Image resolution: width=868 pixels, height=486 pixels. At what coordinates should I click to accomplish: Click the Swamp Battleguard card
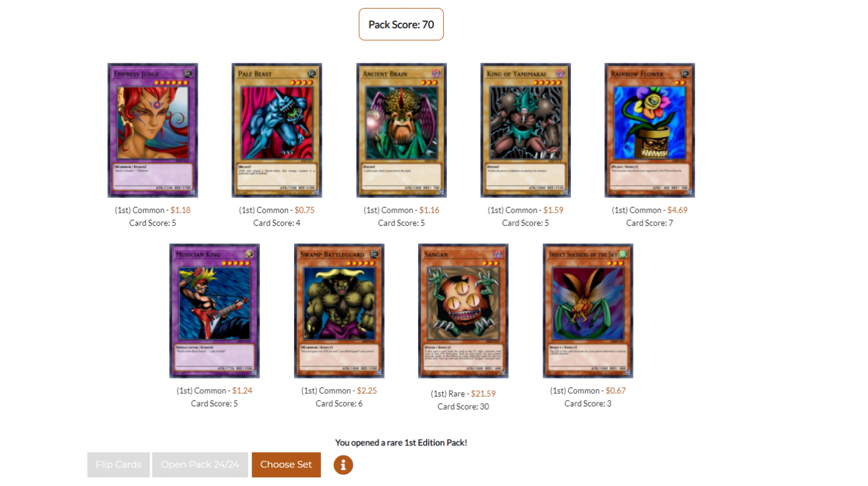[x=339, y=311]
